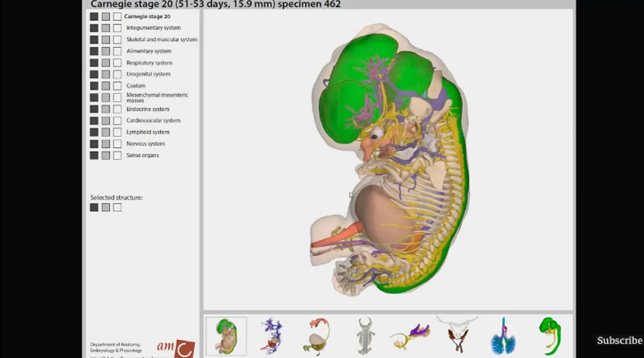Select the Carnegie stage 20 root label

click(147, 16)
